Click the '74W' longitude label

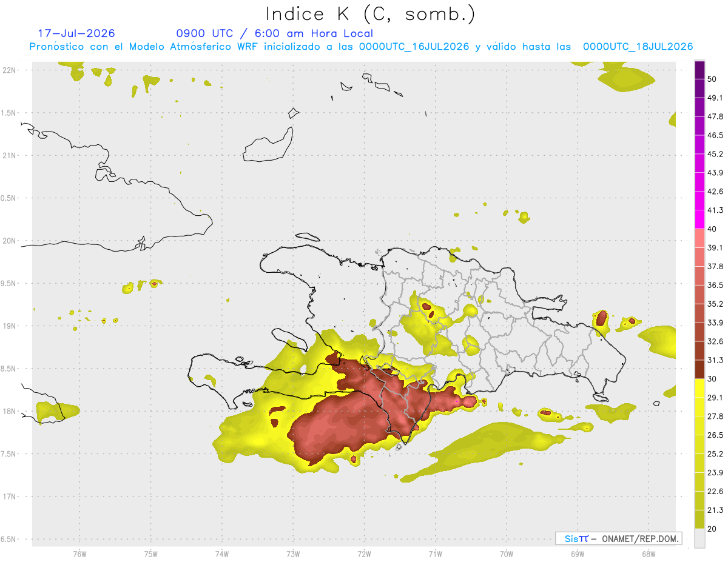point(221,554)
